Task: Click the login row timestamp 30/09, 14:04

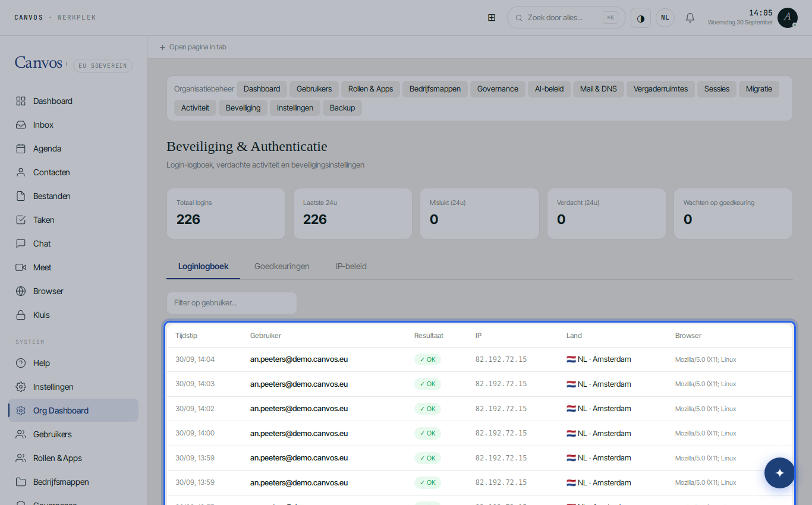Action: tap(195, 359)
